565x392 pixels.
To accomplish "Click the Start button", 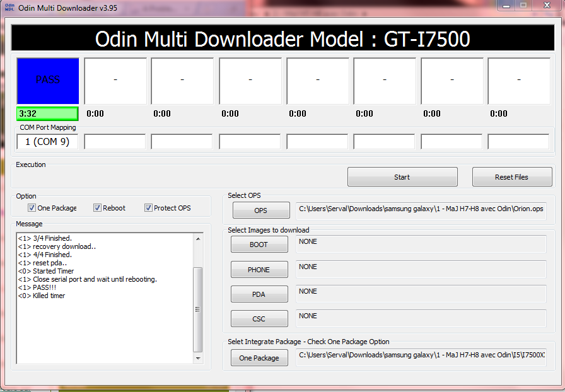I will (402, 177).
